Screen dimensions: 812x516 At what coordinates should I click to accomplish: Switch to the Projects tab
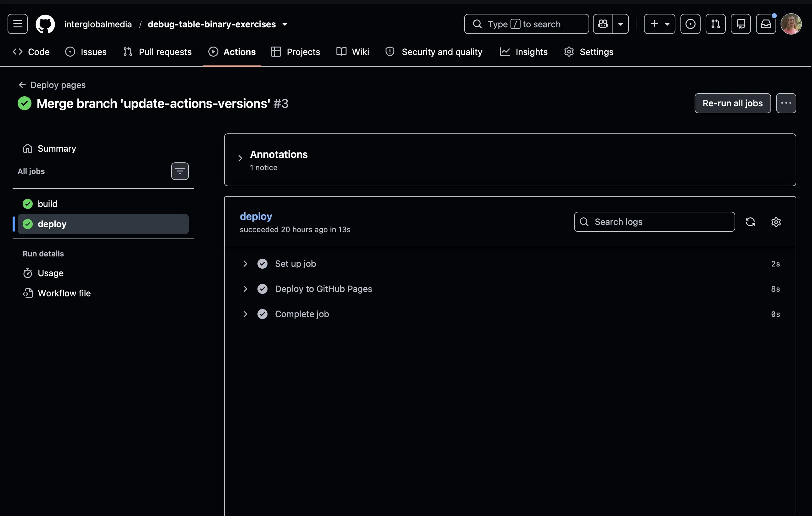[296, 52]
